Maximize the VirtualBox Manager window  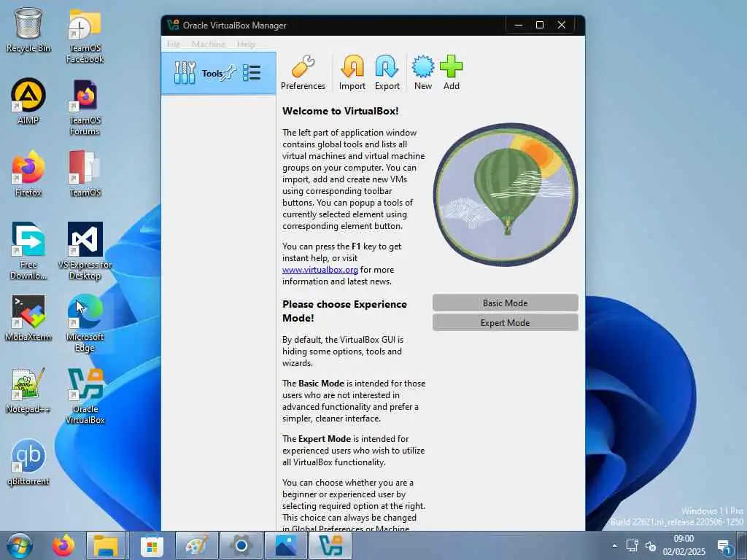(x=540, y=25)
